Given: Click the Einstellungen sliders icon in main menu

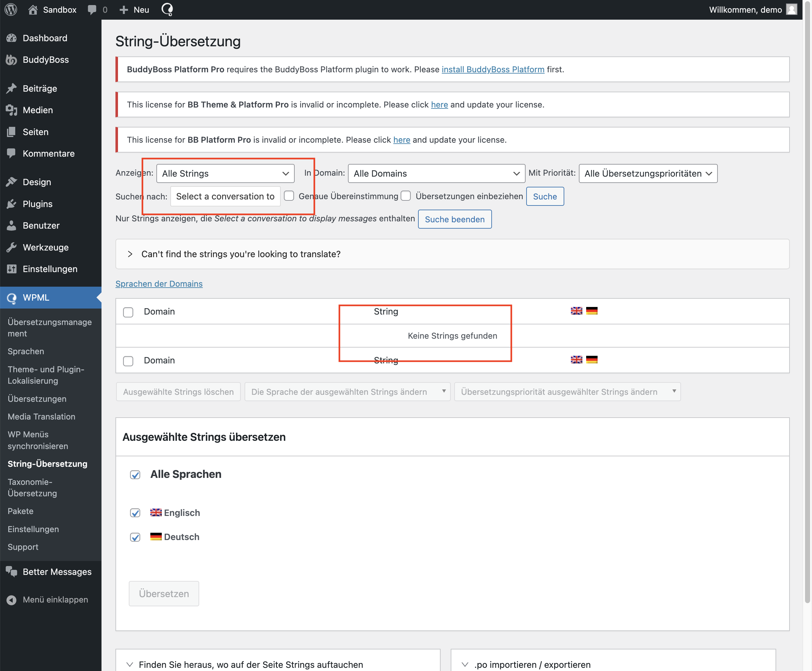Looking at the screenshot, I should pyautogui.click(x=12, y=269).
